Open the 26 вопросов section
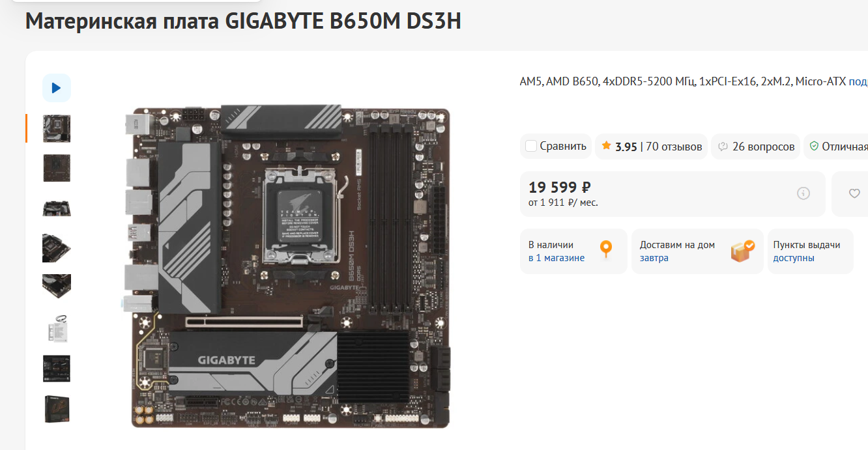This screenshot has height=450, width=868. [x=763, y=147]
